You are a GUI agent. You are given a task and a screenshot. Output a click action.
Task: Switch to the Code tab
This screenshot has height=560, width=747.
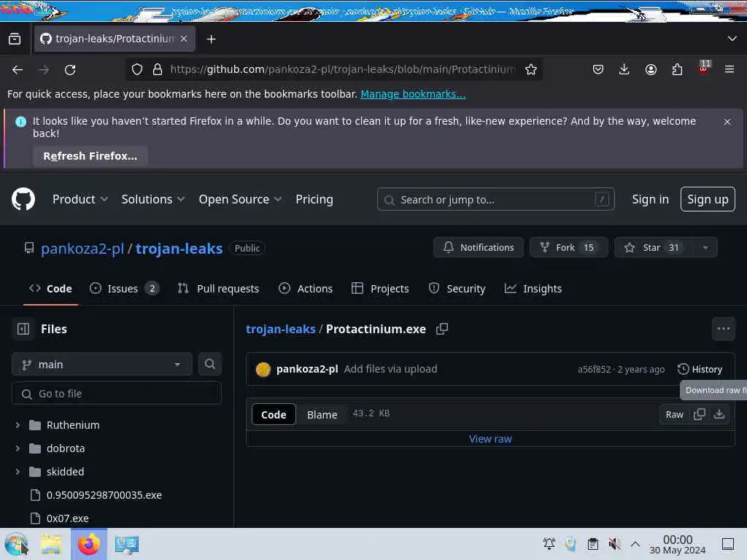(x=50, y=289)
